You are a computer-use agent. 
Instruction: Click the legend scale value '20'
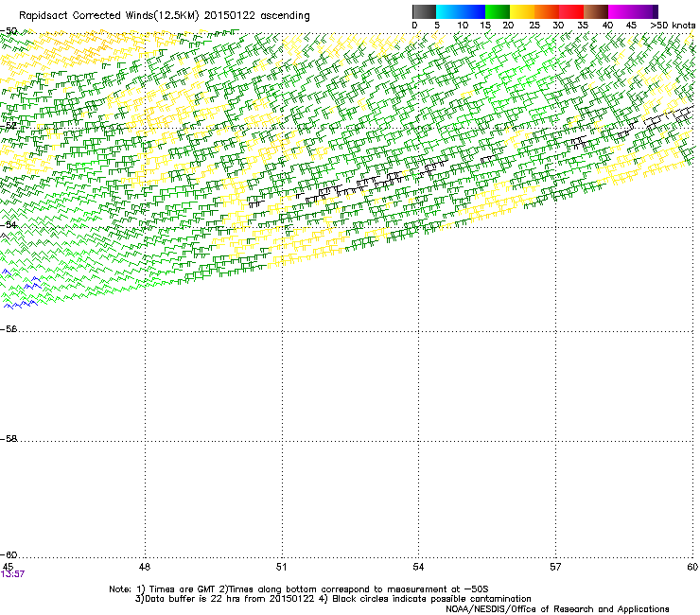click(508, 26)
